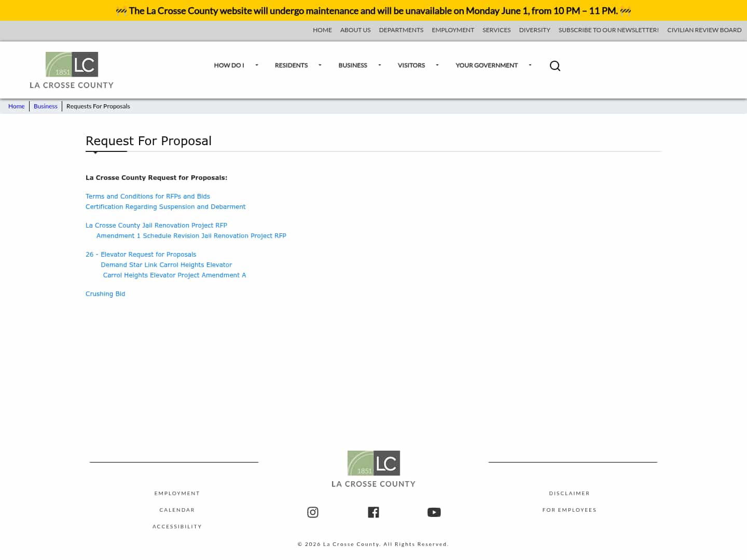Screen dimensions: 747x560
Task: Open Demand Star Link Carrol Heights Elevator
Action: click(167, 265)
